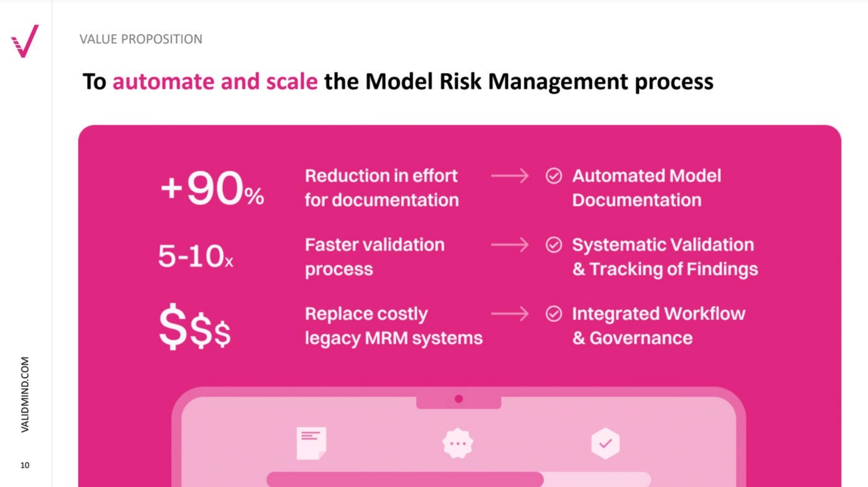
Task: Click the pink 'automate and scale' heading text
Action: point(215,82)
